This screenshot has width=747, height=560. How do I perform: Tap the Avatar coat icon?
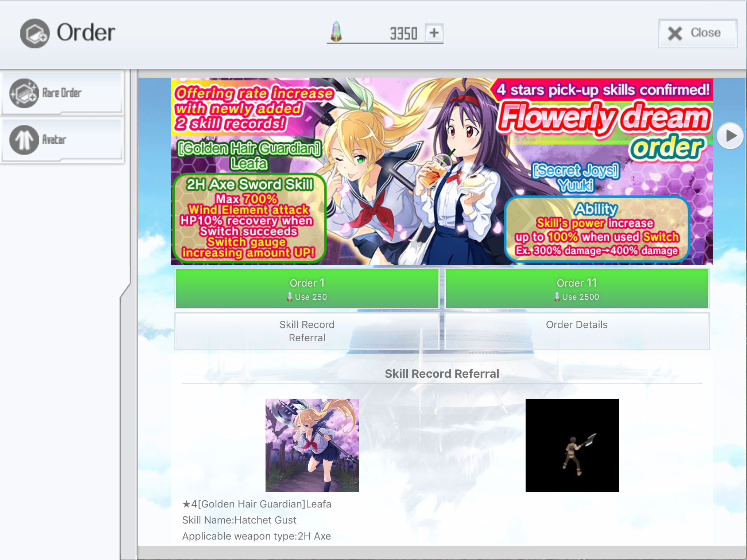point(24,140)
